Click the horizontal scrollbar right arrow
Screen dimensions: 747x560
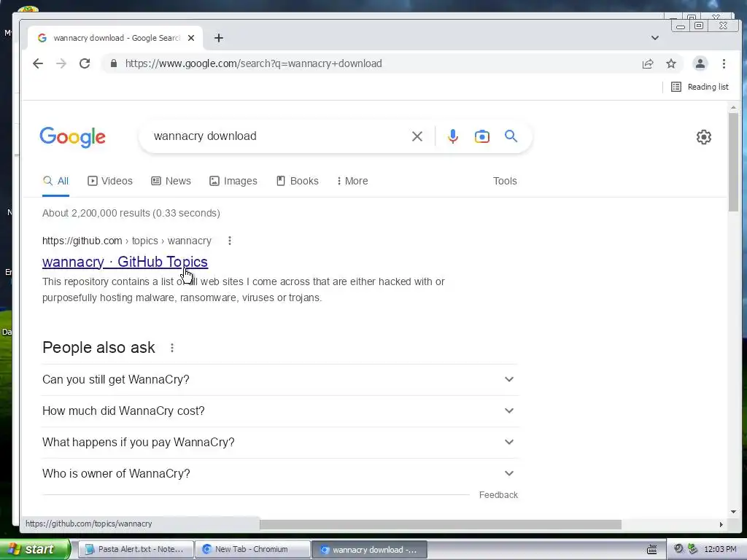(x=721, y=524)
